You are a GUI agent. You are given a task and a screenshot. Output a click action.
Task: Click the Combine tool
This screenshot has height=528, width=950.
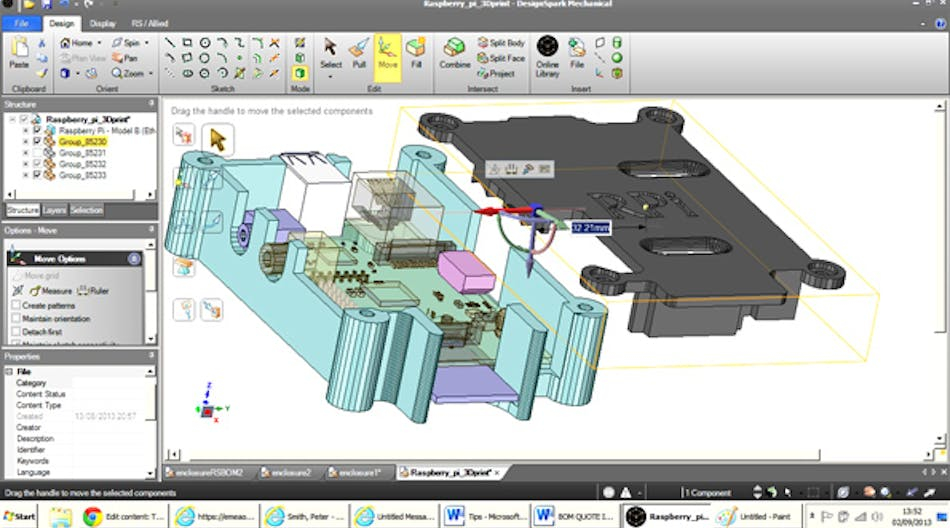[454, 55]
